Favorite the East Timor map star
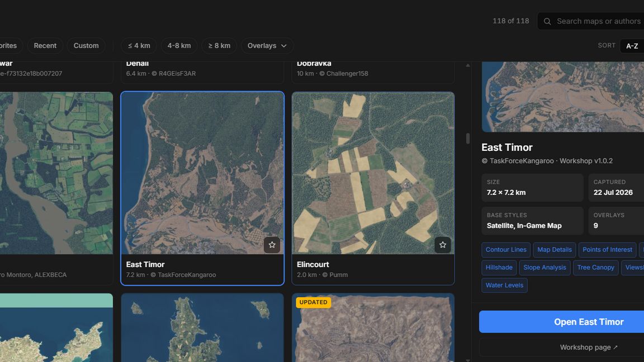This screenshot has height=362, width=644. coord(272,245)
